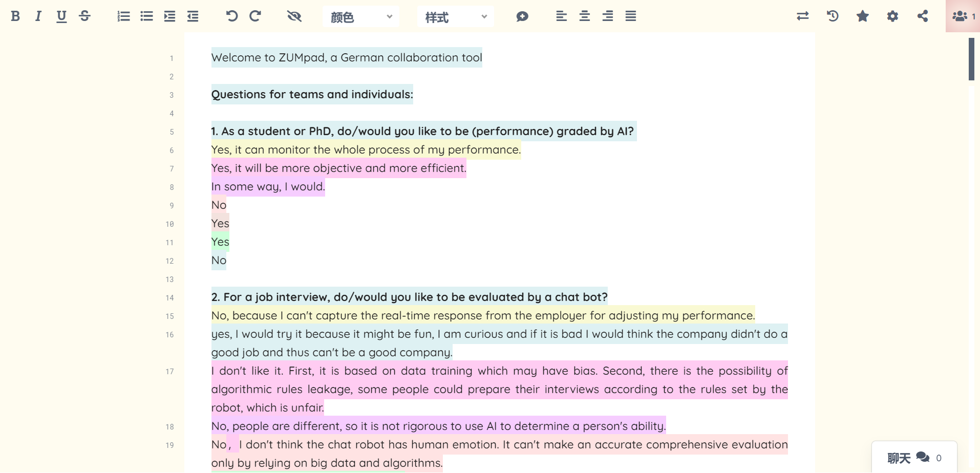The image size is (980, 473).
Task: Center align the text
Action: pos(584,16)
